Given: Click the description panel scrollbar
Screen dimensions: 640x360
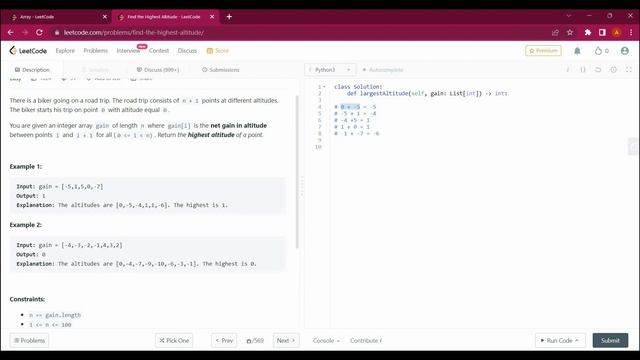Looking at the screenshot, I should click(297, 172).
